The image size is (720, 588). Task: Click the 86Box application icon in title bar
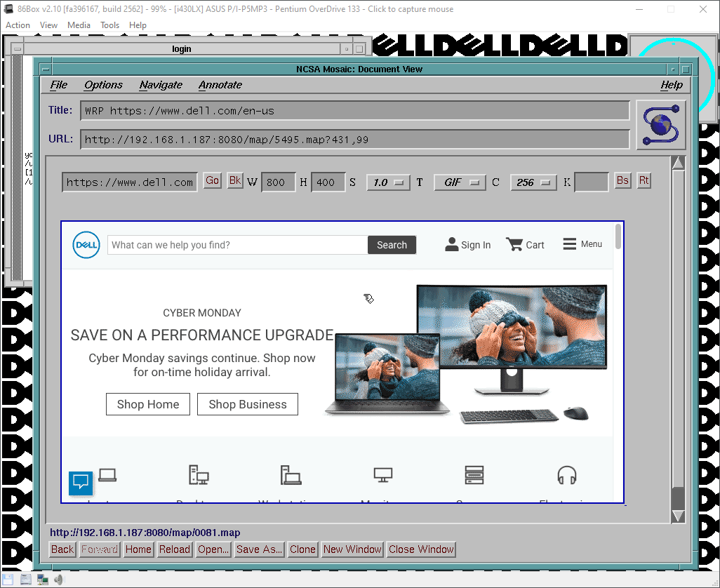[8, 8]
